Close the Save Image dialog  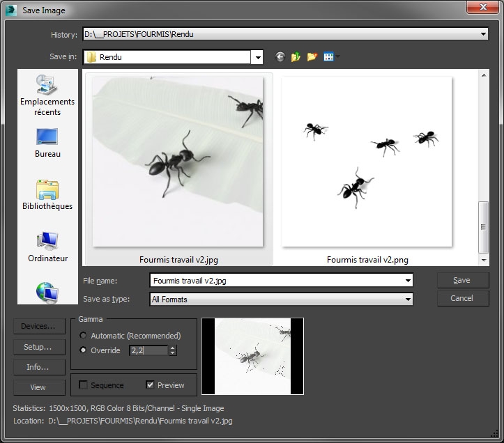pyautogui.click(x=483, y=7)
